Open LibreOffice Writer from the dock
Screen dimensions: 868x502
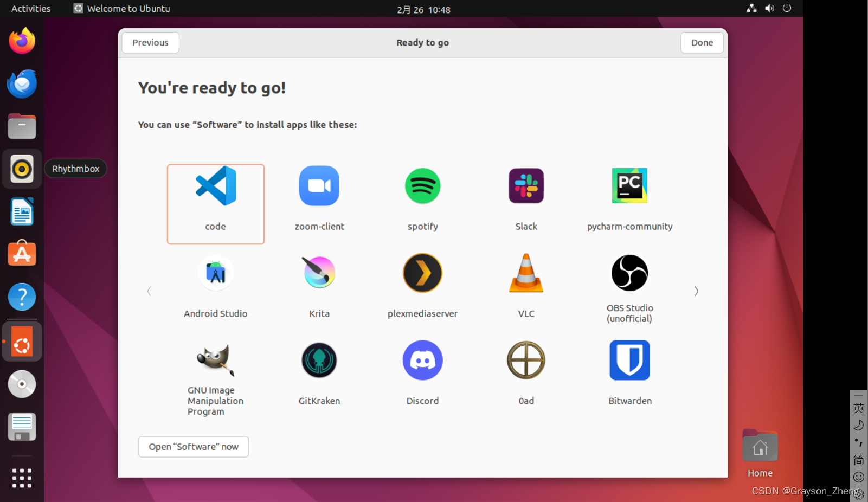coord(22,212)
